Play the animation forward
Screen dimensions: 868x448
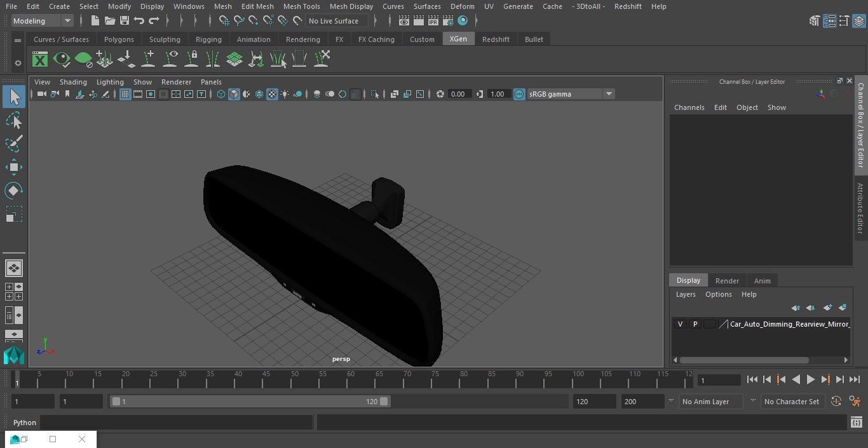[x=811, y=379]
